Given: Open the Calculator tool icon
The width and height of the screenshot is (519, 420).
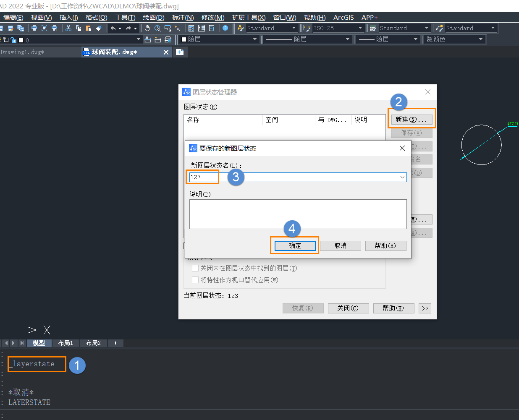Looking at the screenshot, I should [x=191, y=28].
